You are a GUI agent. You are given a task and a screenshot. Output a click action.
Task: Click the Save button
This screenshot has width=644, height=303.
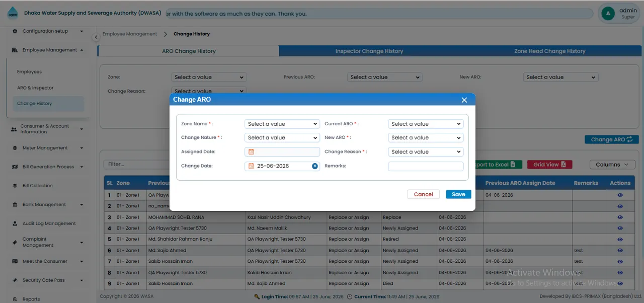pos(458,194)
